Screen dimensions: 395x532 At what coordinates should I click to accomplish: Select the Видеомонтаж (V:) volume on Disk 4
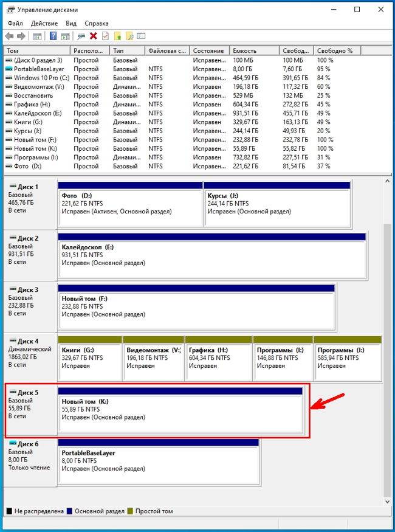(154, 358)
